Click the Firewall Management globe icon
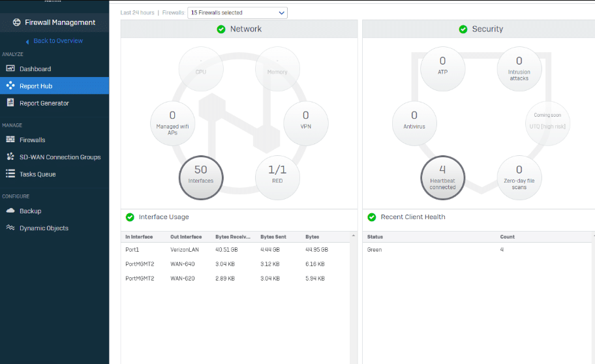Image resolution: width=595 pixels, height=364 pixels. [17, 22]
